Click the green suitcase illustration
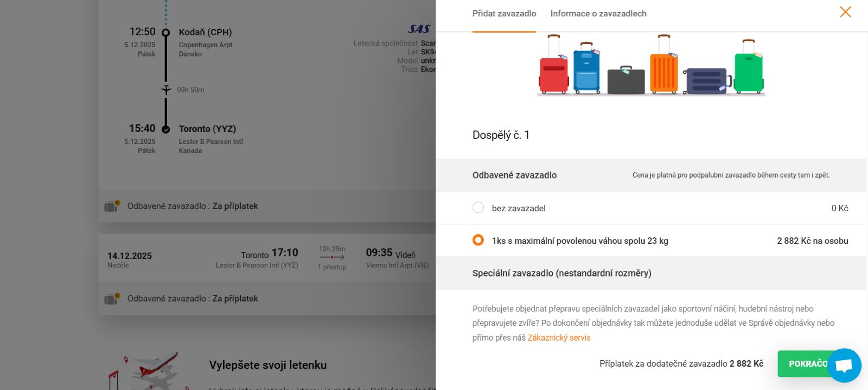The image size is (868, 390). coord(749,67)
